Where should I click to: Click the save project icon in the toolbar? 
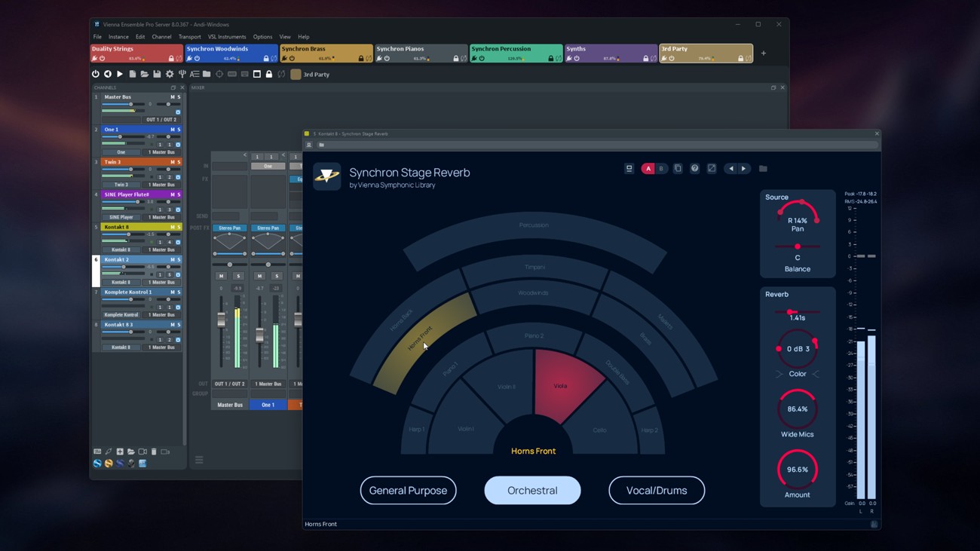pyautogui.click(x=157, y=74)
